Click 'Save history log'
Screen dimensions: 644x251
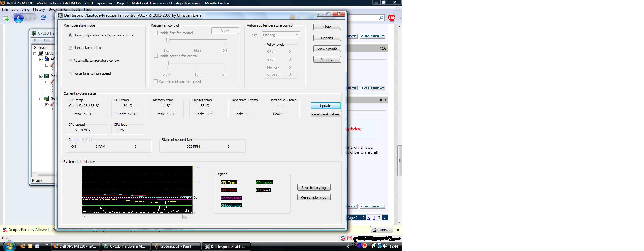(x=314, y=188)
